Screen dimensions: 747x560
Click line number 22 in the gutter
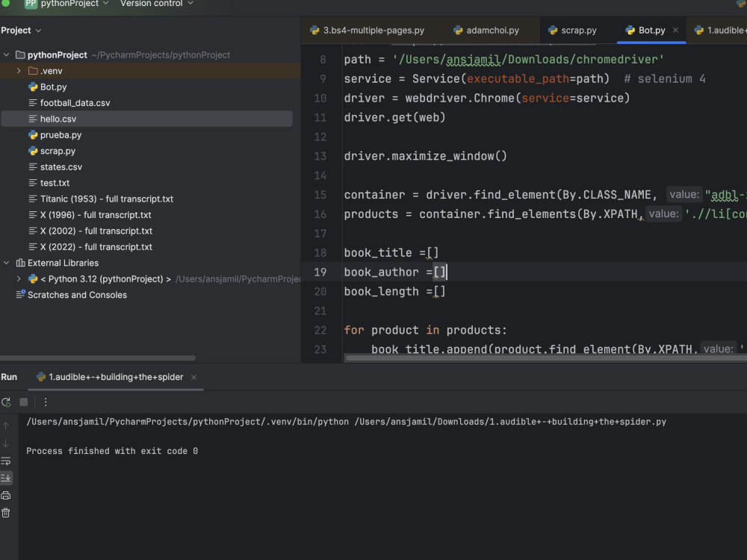(320, 330)
